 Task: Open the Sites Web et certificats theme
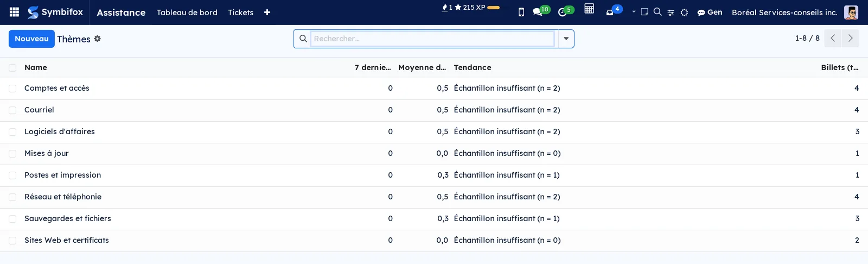point(67,240)
